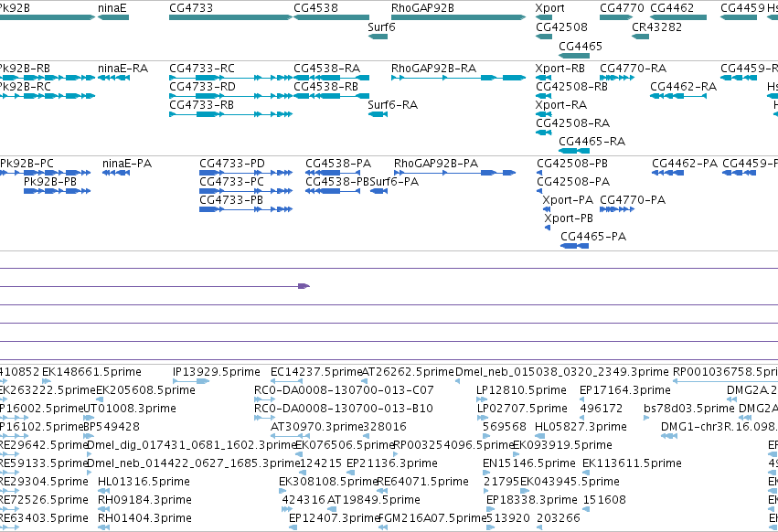The height and width of the screenshot is (532, 778).
Task: Select the CG4733-PC protein feature
Action: coord(246,191)
